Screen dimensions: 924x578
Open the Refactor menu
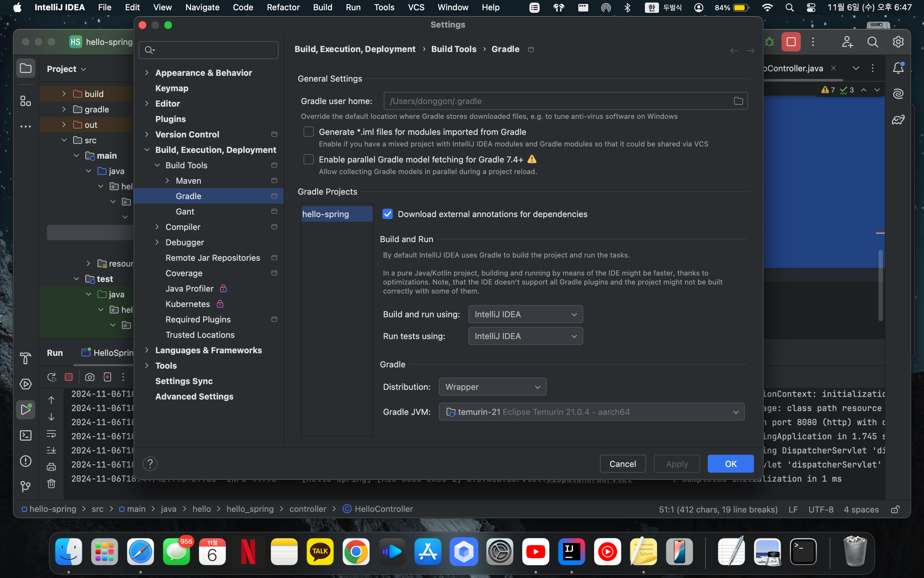click(283, 7)
